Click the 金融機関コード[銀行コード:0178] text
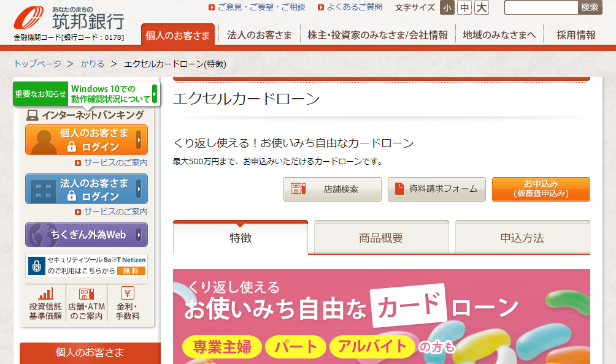 click(69, 37)
